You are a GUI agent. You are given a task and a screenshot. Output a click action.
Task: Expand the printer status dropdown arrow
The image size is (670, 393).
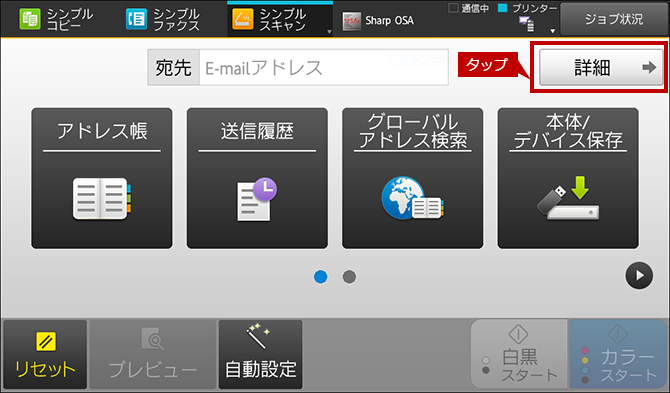coord(552,31)
